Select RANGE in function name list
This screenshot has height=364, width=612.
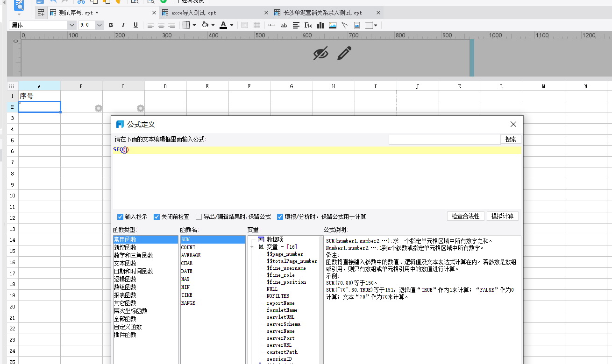click(188, 303)
